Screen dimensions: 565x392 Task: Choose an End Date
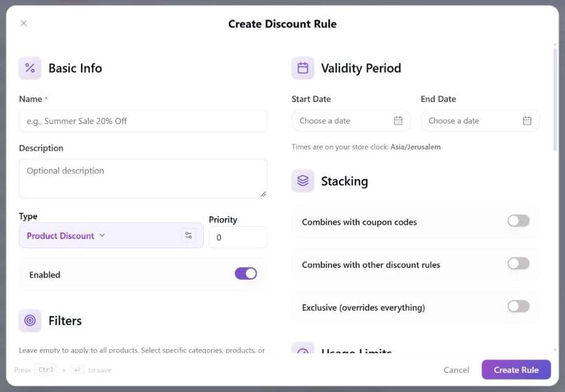480,121
